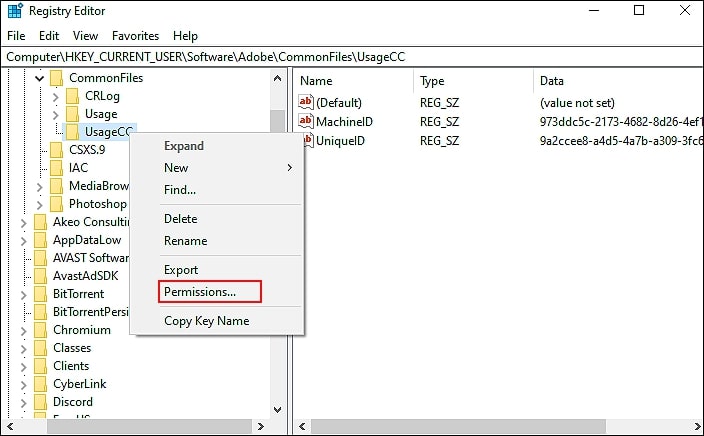Screen dimensions: 704x436
Task: Click the CSXS.9 folder icon
Action: 57,150
